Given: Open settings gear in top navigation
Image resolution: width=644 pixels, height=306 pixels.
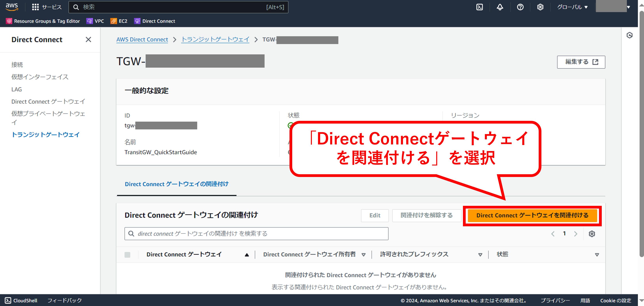Looking at the screenshot, I should point(540,7).
